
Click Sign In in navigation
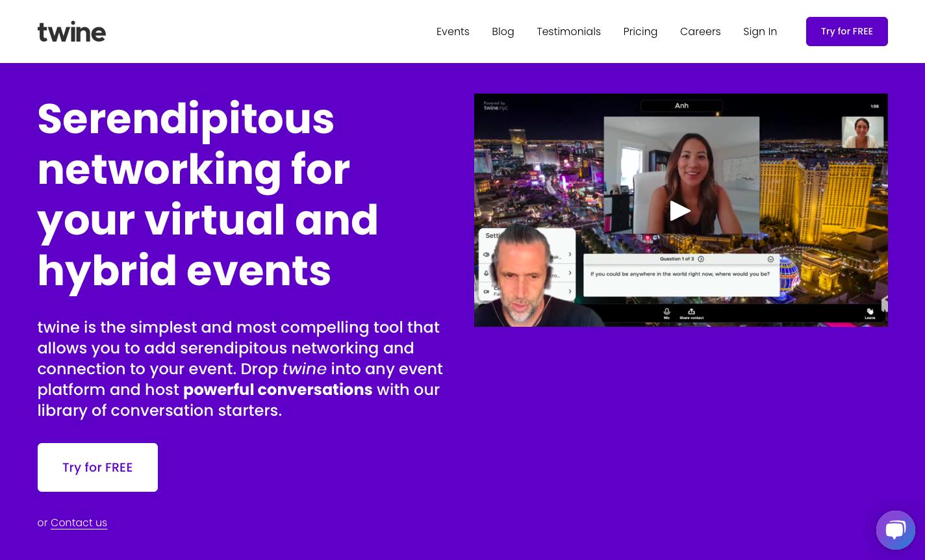(760, 31)
